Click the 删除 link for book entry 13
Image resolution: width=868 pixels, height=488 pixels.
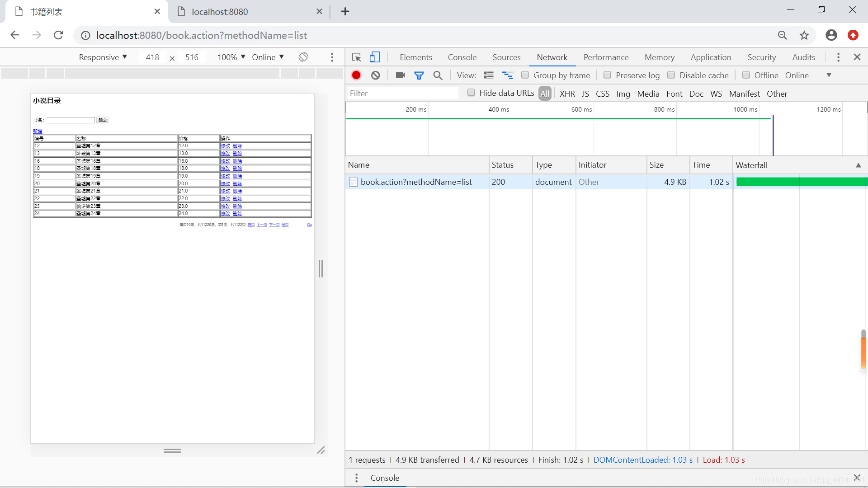(x=237, y=153)
